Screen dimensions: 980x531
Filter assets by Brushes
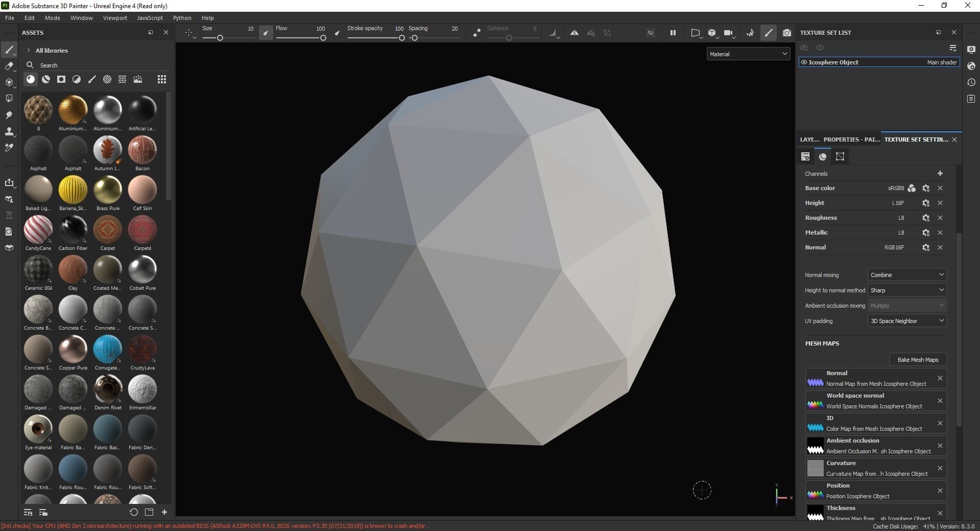(x=92, y=79)
